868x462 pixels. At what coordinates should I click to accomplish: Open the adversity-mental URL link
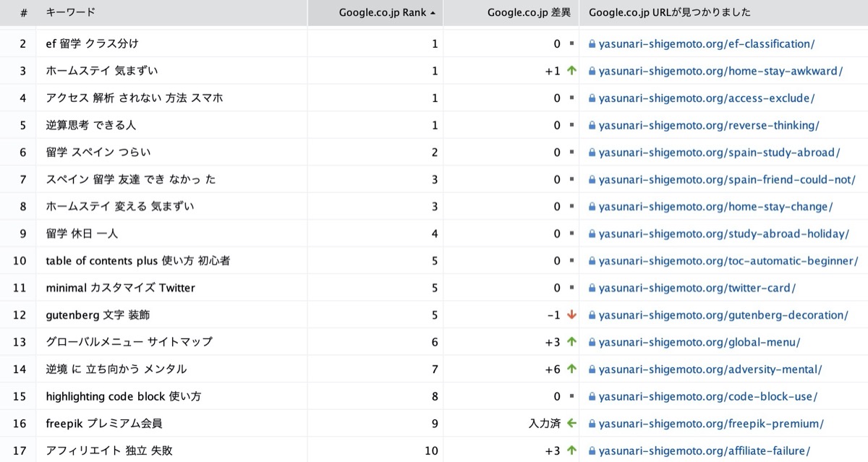pyautogui.click(x=710, y=369)
